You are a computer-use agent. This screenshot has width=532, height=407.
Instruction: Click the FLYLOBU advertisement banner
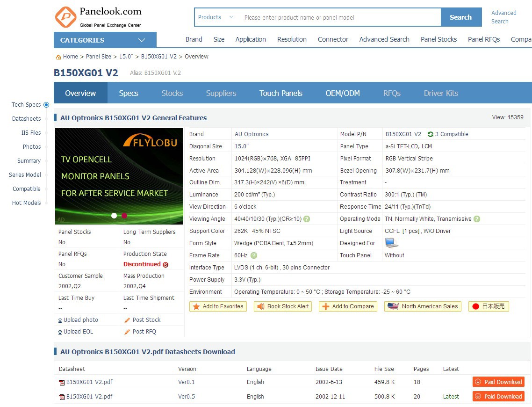coord(119,176)
